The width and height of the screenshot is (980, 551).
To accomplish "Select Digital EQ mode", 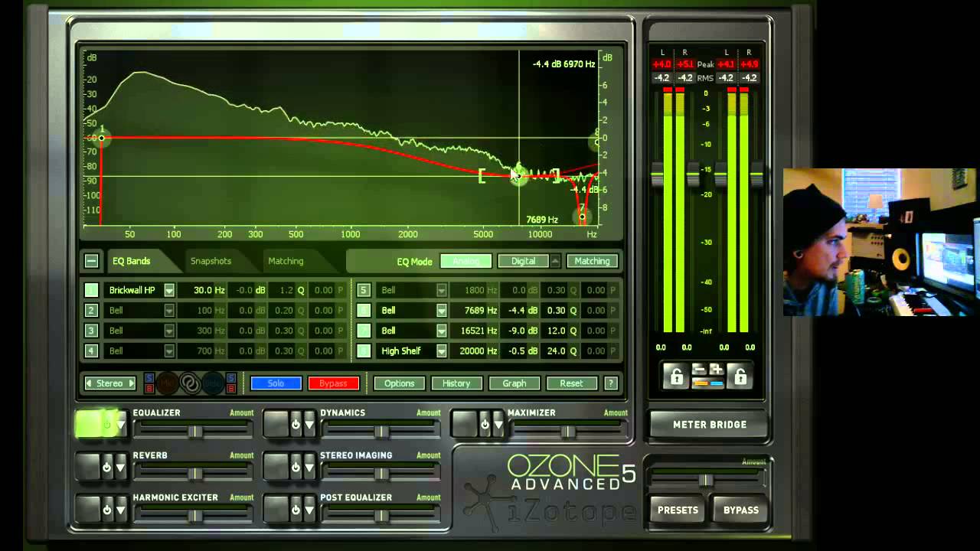I will pyautogui.click(x=524, y=261).
